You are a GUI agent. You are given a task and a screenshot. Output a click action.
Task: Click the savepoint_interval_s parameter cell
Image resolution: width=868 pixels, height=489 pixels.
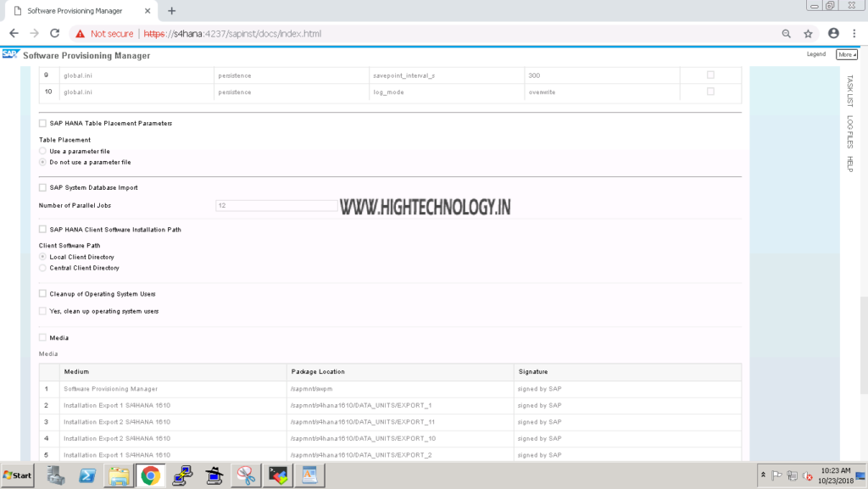click(447, 75)
